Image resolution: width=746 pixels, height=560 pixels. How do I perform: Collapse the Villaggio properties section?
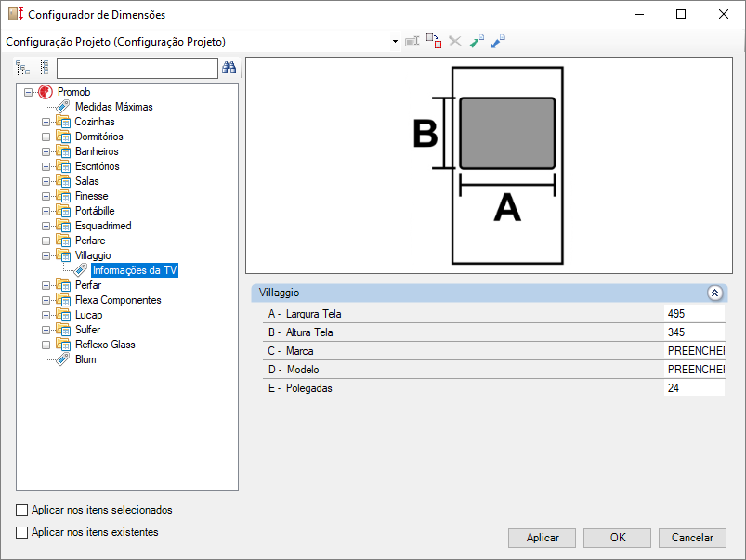tap(714, 293)
